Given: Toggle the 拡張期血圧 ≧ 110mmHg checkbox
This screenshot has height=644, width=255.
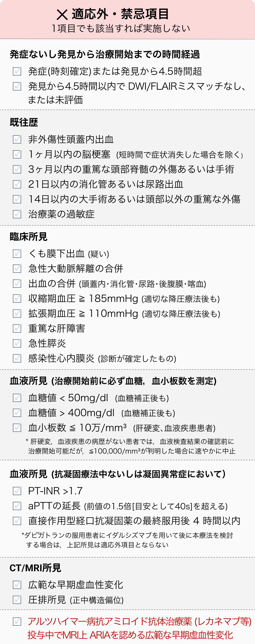Looking at the screenshot, I should tap(17, 313).
